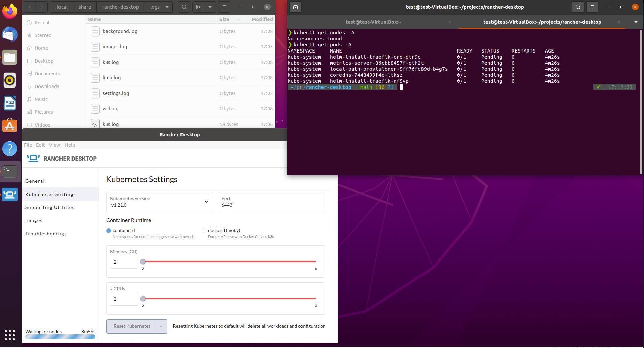The image size is (644, 348).
Task: Select the k3s.log file in Files
Action: 180,124
